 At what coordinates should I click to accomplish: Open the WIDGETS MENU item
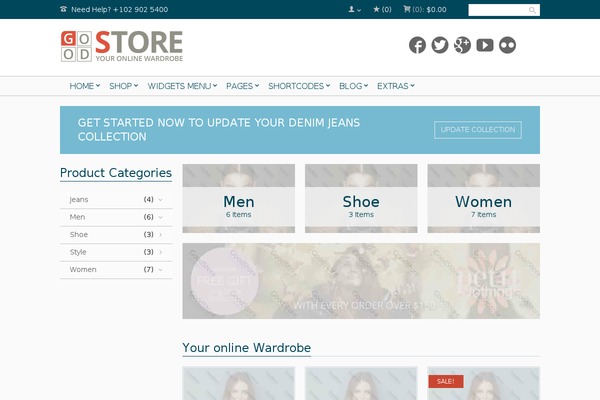coord(182,86)
